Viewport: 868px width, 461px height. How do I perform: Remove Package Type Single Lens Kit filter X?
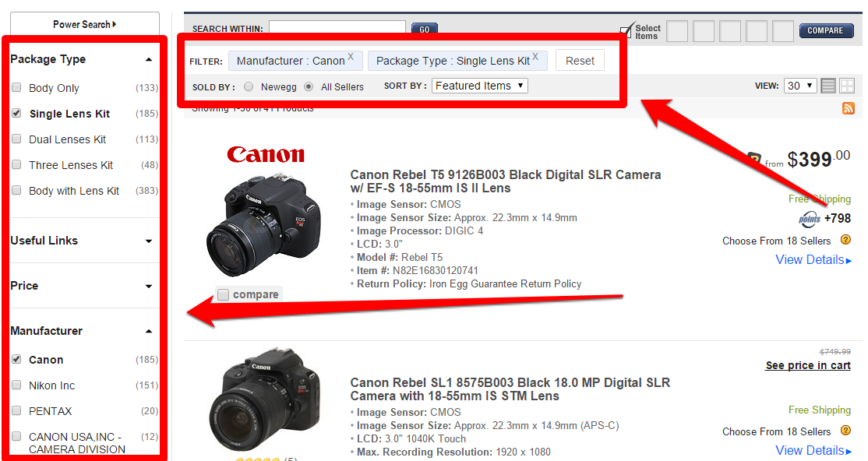535,56
